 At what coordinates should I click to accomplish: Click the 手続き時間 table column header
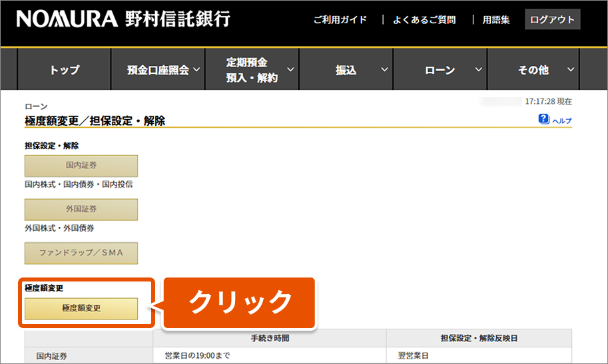pyautogui.click(x=270, y=338)
